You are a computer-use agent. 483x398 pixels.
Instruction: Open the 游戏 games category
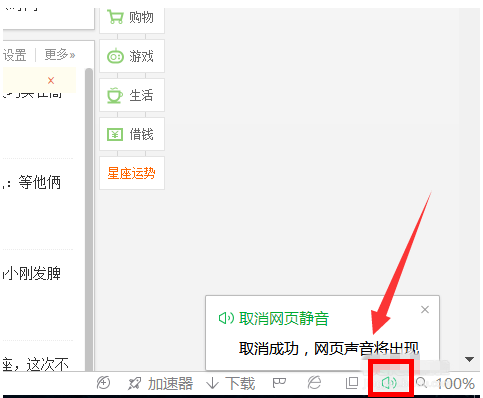click(x=132, y=56)
